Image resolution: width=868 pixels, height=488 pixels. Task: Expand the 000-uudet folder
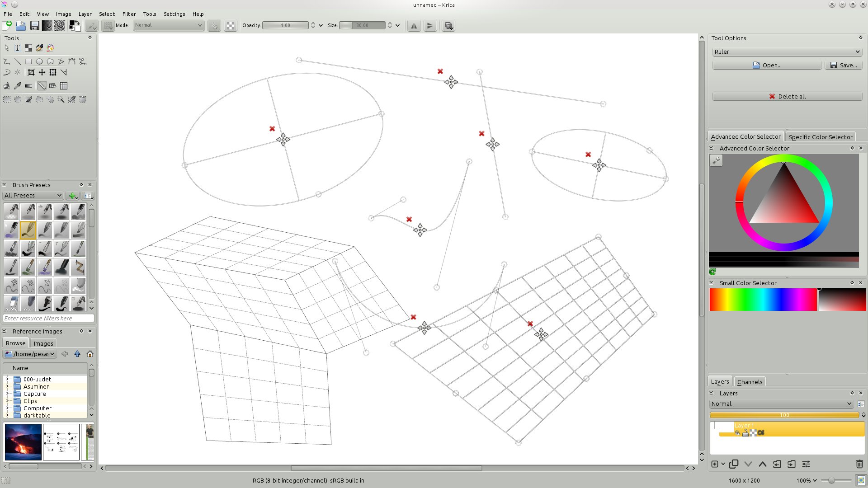7,379
